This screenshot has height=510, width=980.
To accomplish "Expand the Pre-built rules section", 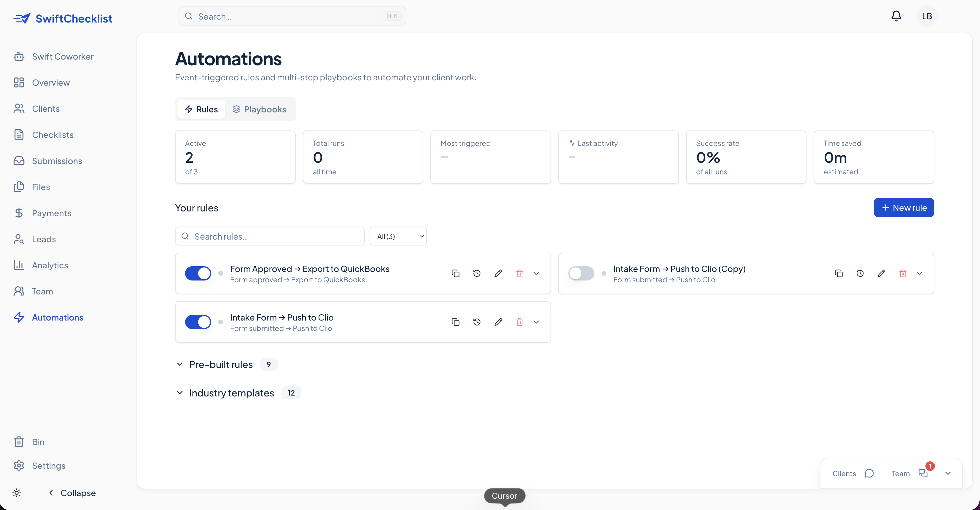I will pyautogui.click(x=221, y=364).
